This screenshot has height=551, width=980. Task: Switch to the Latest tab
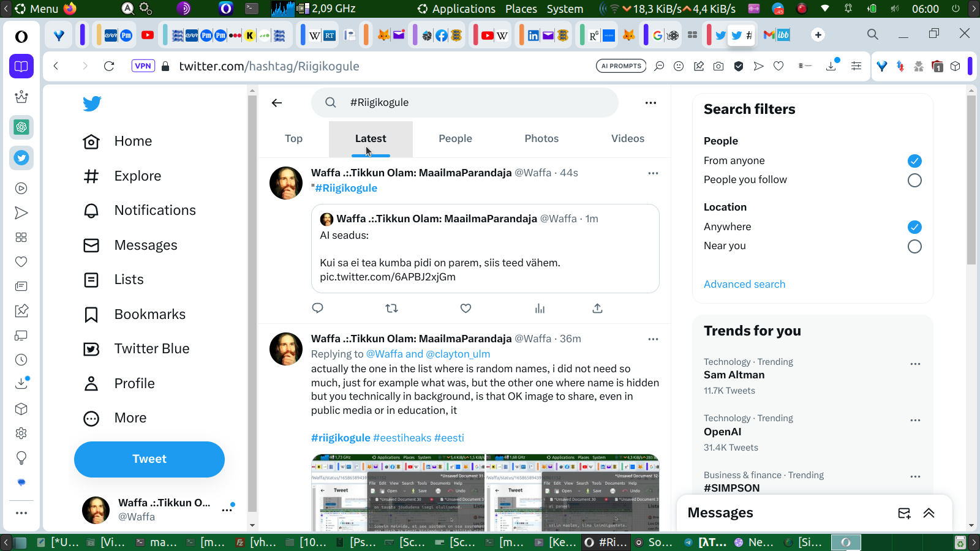click(371, 139)
